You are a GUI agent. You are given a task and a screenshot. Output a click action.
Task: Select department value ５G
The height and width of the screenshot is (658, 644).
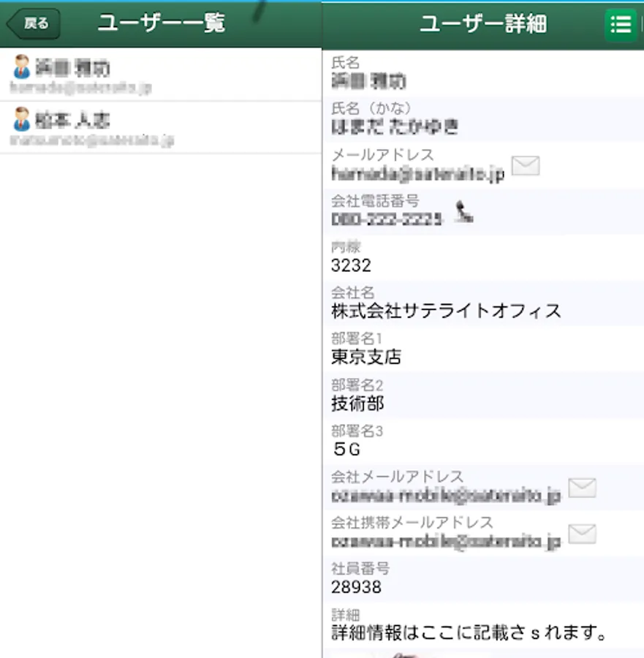point(346,450)
